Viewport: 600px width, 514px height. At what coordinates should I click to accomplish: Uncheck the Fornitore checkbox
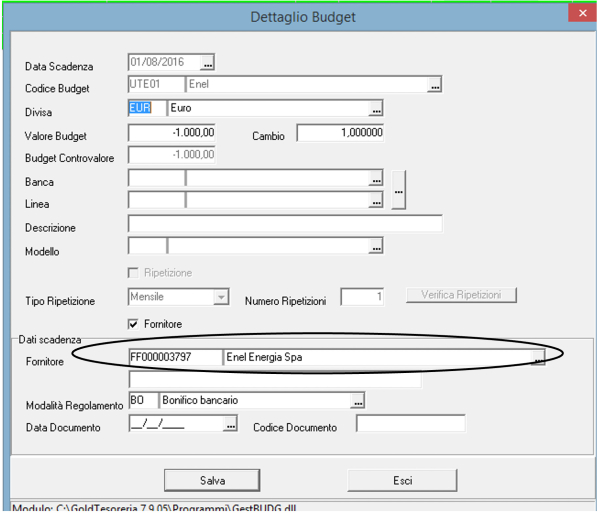[134, 323]
